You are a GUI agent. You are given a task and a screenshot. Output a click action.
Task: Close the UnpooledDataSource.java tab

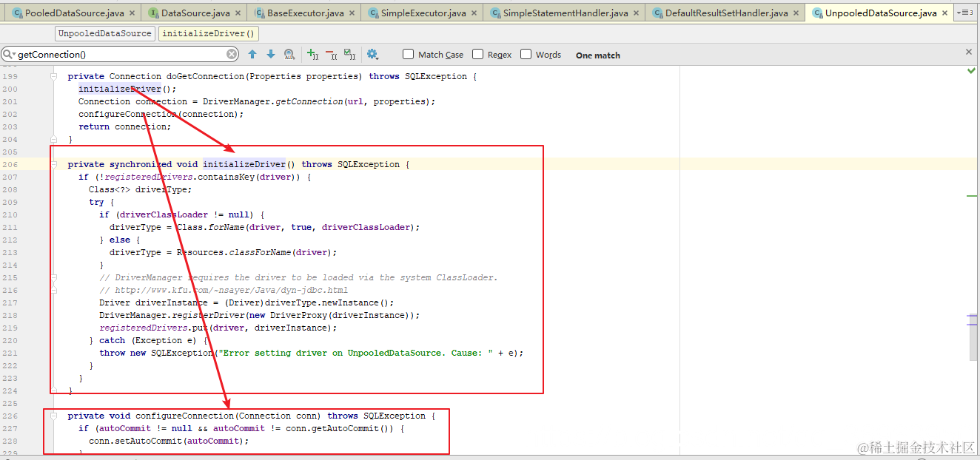[x=945, y=13]
